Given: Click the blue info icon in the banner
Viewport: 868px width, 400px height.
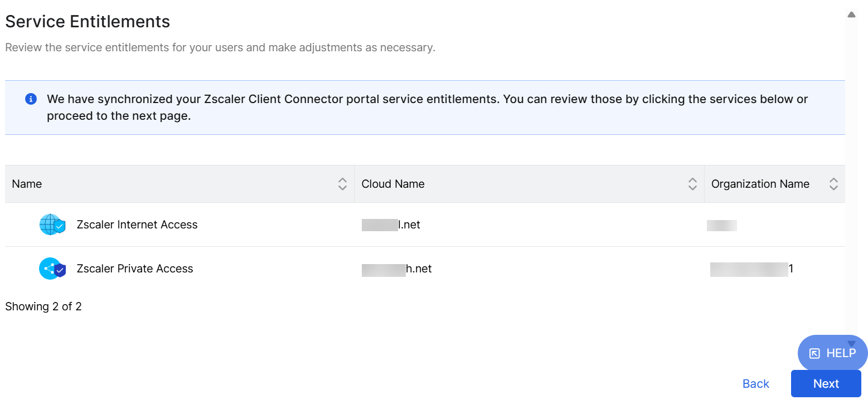Looking at the screenshot, I should (31, 99).
